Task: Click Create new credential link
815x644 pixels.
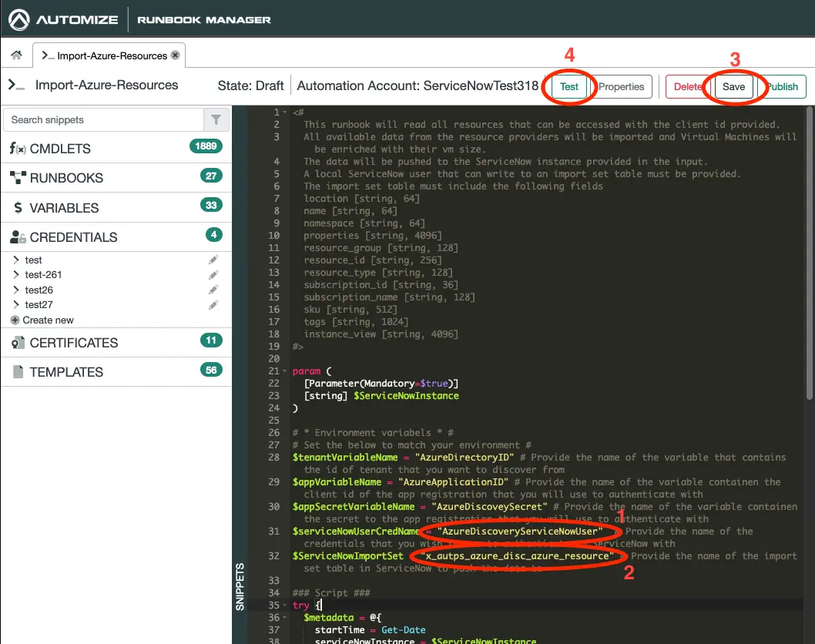Action: click(x=48, y=320)
